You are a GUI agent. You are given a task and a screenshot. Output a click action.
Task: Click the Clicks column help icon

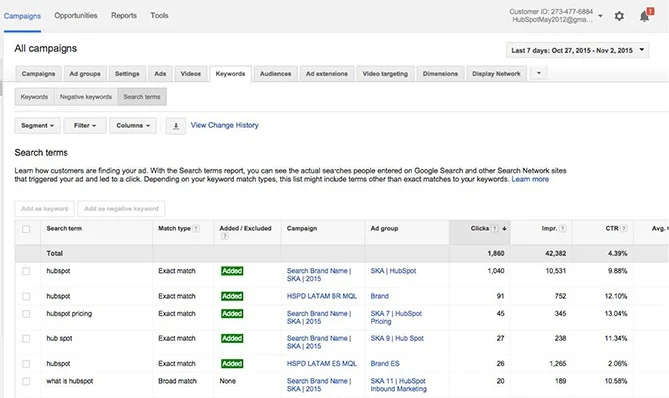point(495,229)
